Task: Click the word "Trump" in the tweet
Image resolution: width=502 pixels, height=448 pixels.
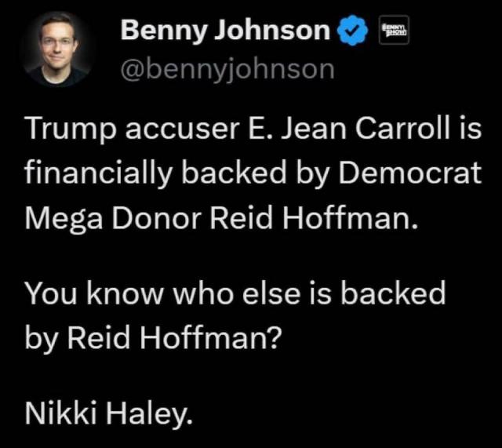Action: (62, 130)
